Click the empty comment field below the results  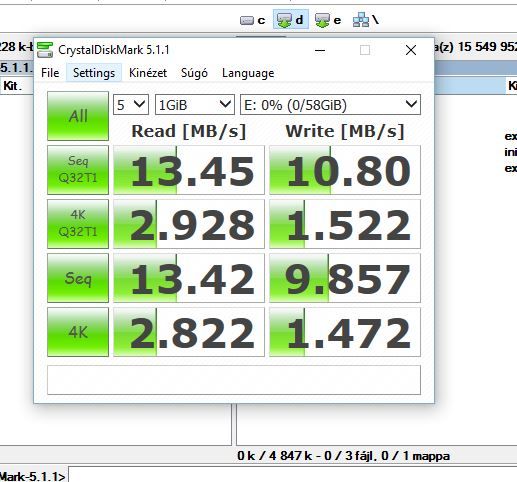(x=234, y=380)
